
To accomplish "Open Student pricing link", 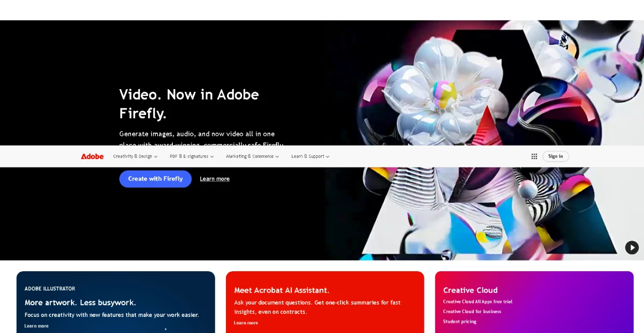I will click(459, 322).
